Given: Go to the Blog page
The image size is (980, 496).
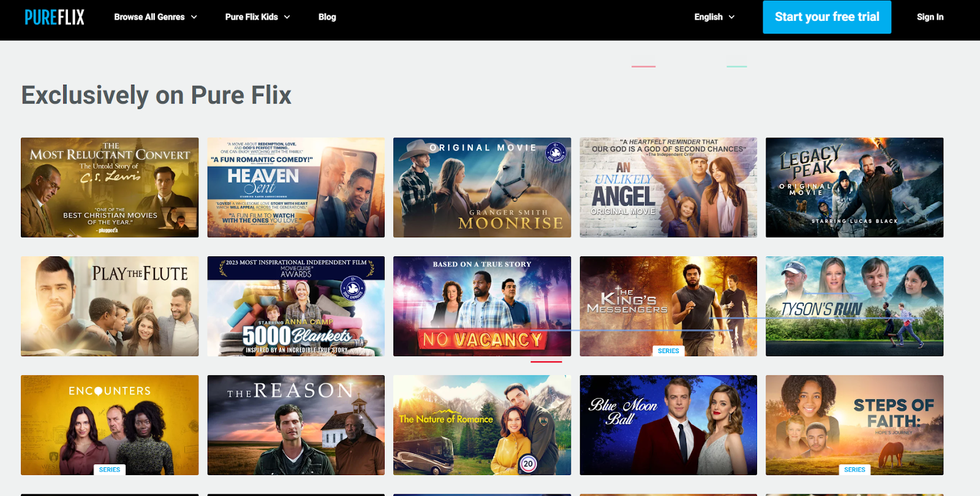Looking at the screenshot, I should pyautogui.click(x=327, y=17).
